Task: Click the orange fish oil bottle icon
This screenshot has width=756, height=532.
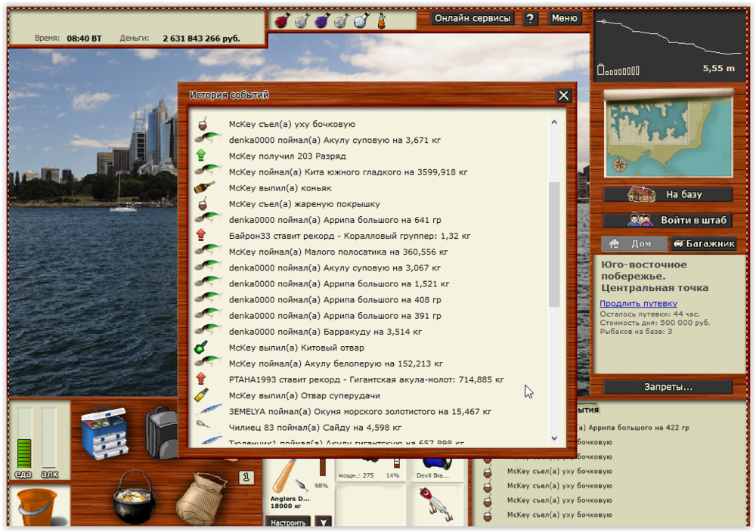Action: (383, 22)
